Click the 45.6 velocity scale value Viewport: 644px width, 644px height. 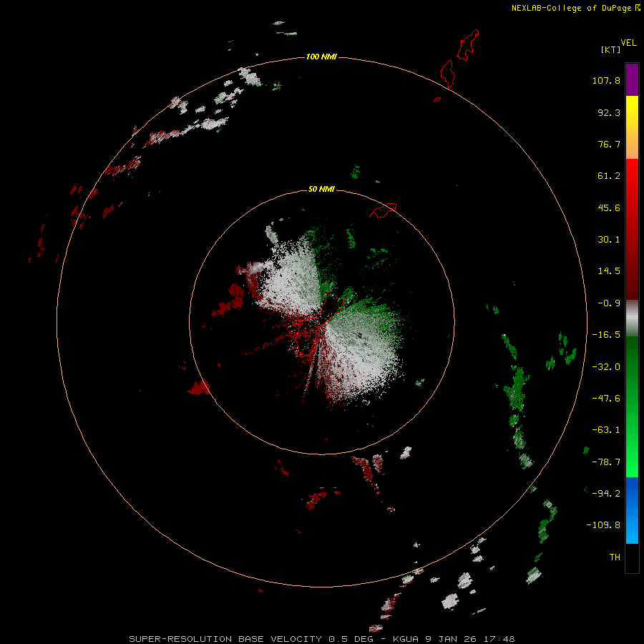point(609,208)
